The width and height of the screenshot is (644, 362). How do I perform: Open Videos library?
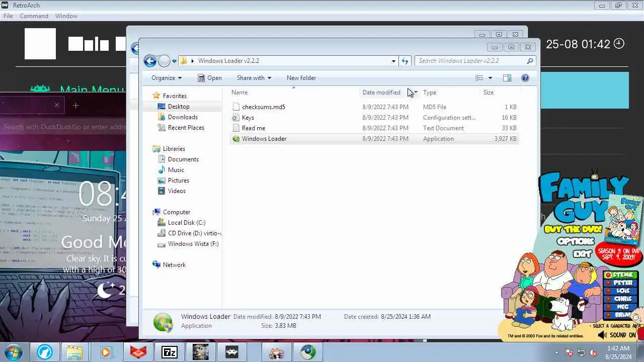[177, 191]
